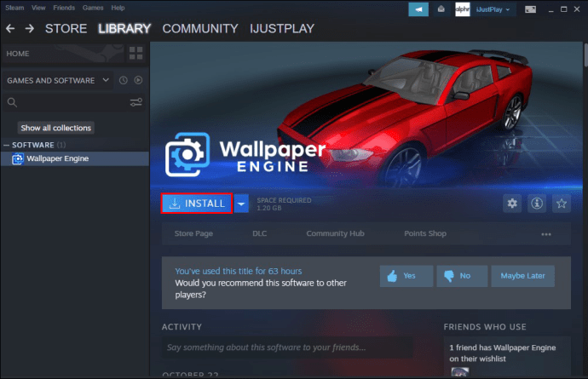The height and width of the screenshot is (379, 588).
Task: Open the manage gear icon
Action: (x=512, y=204)
